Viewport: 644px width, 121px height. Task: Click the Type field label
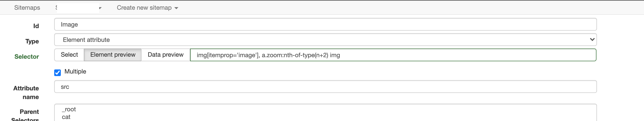point(32,41)
